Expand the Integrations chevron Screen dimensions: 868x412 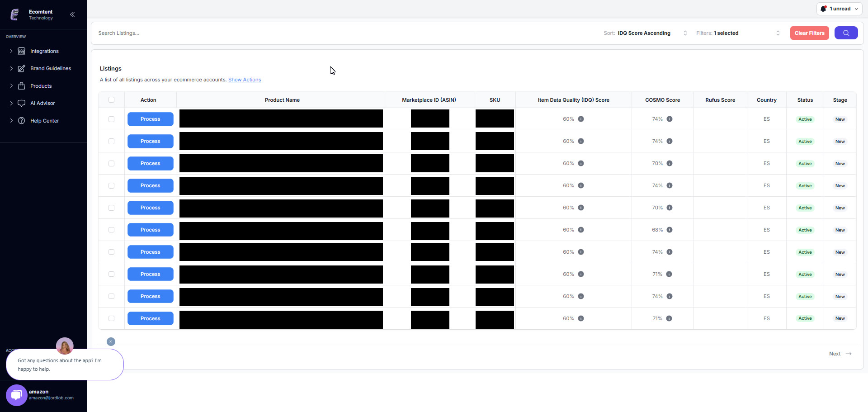(11, 51)
